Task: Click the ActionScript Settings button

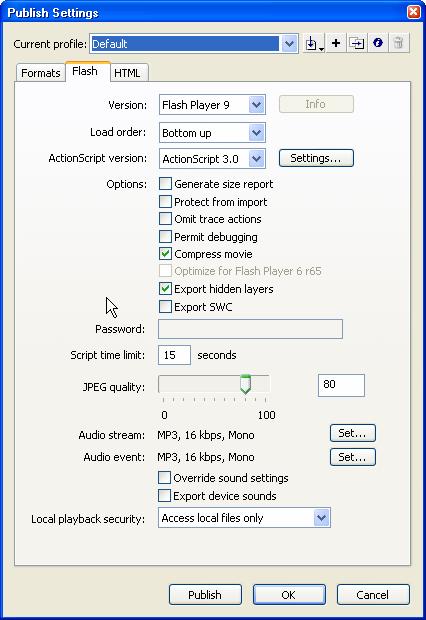Action: point(316,158)
